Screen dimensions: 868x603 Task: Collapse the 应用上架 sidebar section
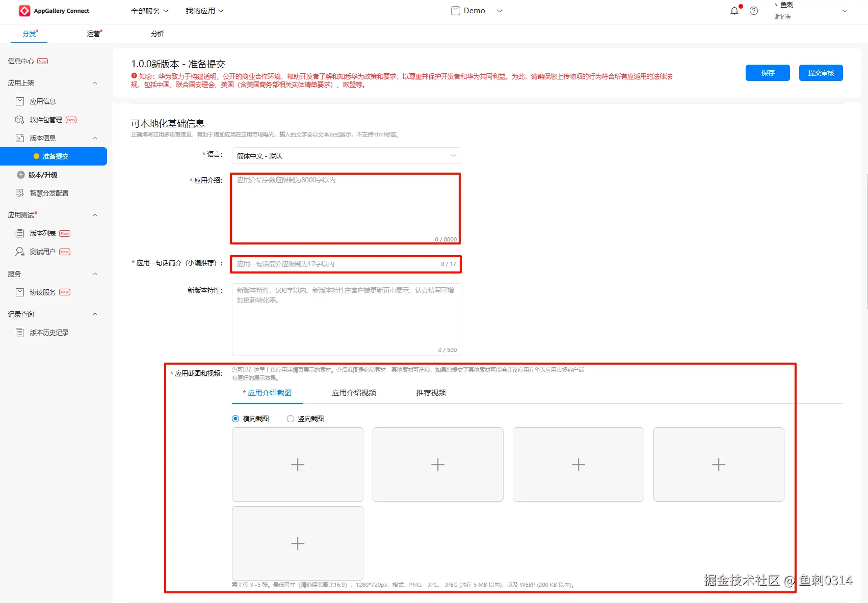coord(95,83)
